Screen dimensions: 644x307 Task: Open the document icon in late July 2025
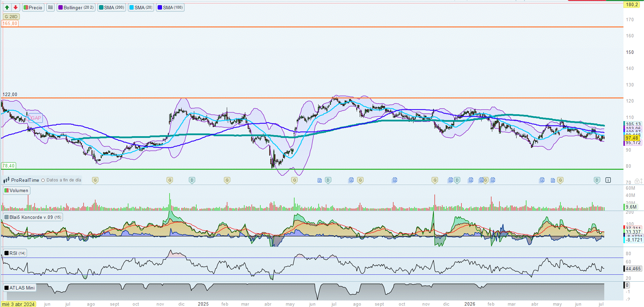[x=351, y=180]
